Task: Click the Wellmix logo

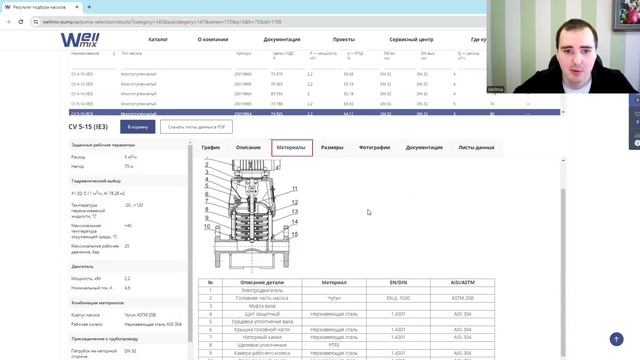Action: tap(80, 40)
